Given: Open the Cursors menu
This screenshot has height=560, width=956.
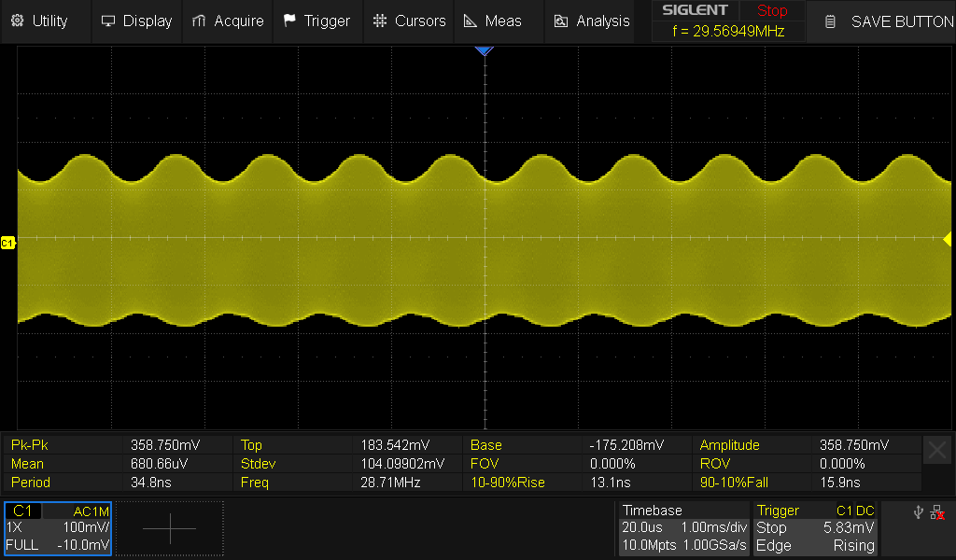Looking at the screenshot, I should pos(409,21).
